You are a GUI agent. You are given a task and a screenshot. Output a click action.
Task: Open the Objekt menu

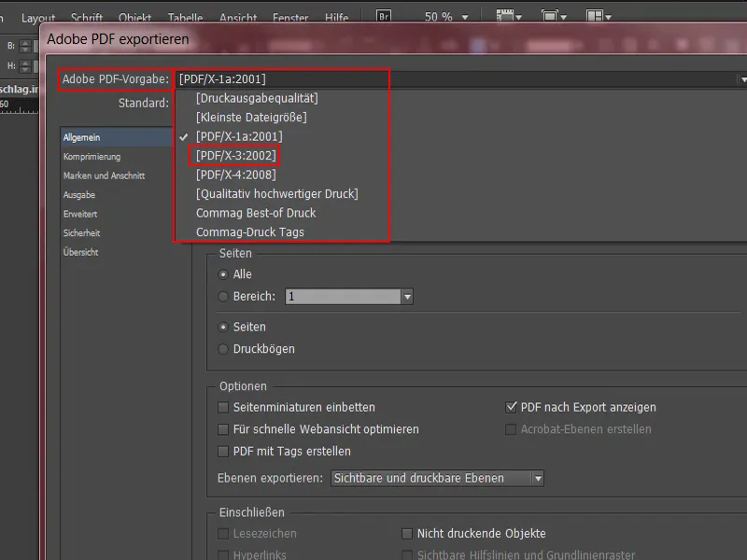(134, 18)
